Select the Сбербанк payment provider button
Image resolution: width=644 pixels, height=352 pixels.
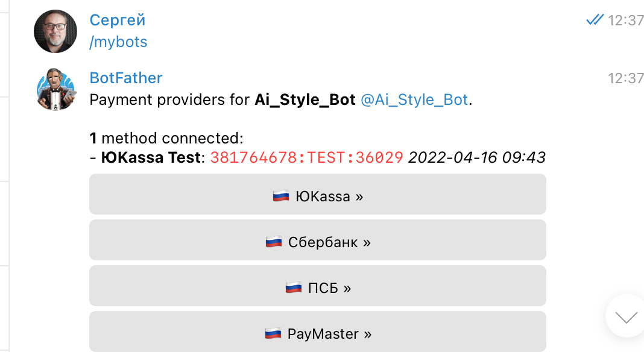pyautogui.click(x=318, y=240)
